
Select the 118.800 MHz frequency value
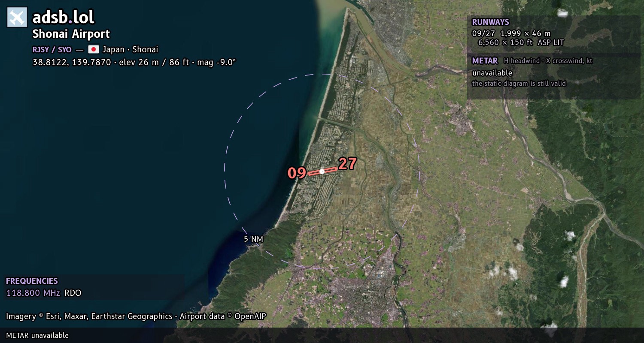click(33, 293)
